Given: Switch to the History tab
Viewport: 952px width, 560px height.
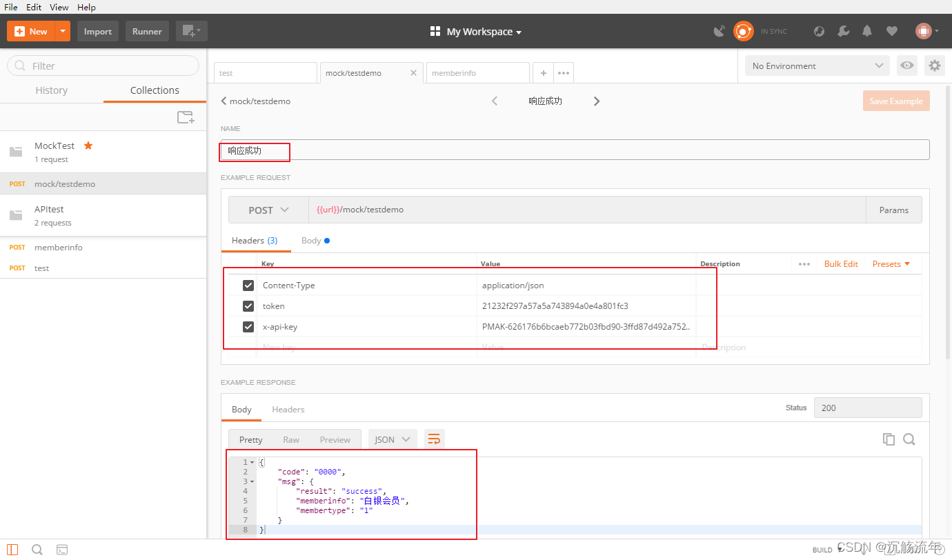Looking at the screenshot, I should pyautogui.click(x=52, y=90).
